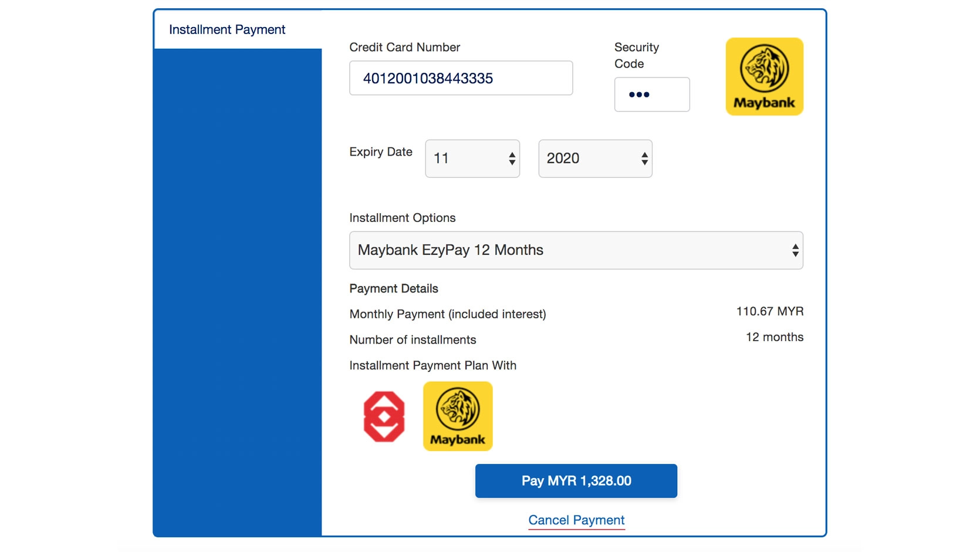Focus the Credit Card Number input field
Screen dimensions: 980x552
[x=461, y=78]
